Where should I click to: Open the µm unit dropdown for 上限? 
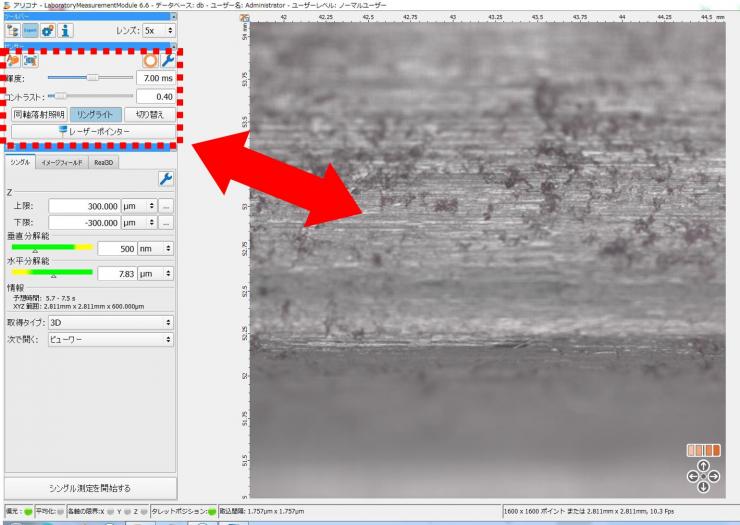[x=139, y=206]
